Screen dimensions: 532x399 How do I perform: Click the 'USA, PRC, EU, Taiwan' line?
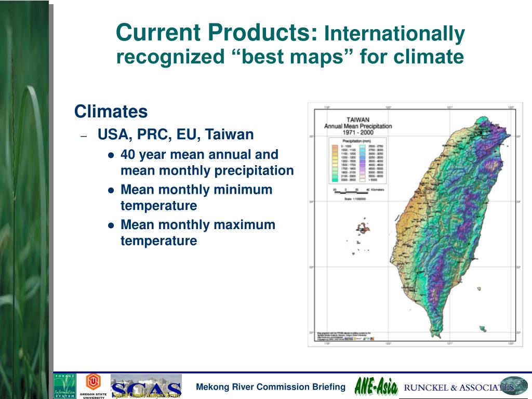176,135
